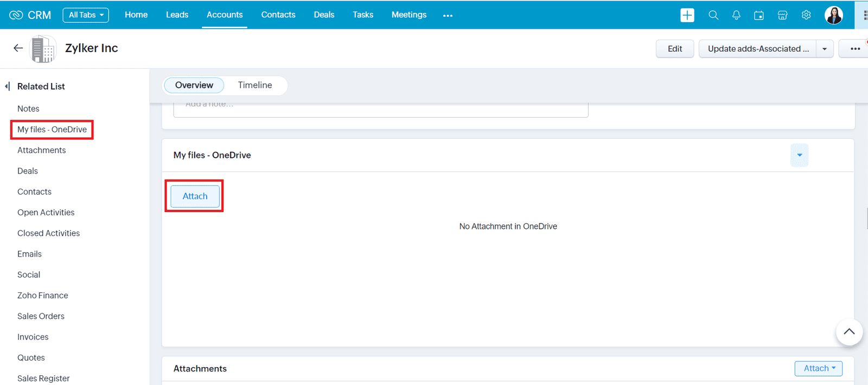The width and height of the screenshot is (868, 385).
Task: Switch to the Timeline view
Action: pyautogui.click(x=255, y=85)
